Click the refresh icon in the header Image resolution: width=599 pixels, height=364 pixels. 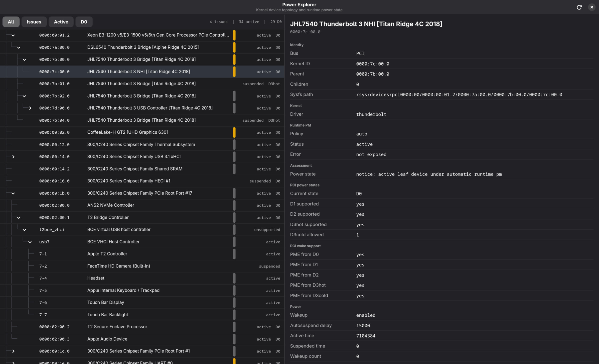click(579, 7)
